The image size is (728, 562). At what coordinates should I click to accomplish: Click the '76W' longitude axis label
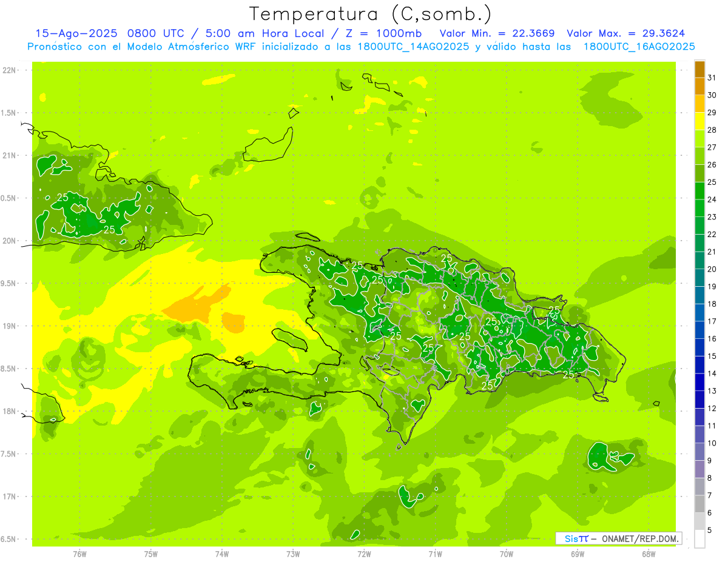point(79,554)
